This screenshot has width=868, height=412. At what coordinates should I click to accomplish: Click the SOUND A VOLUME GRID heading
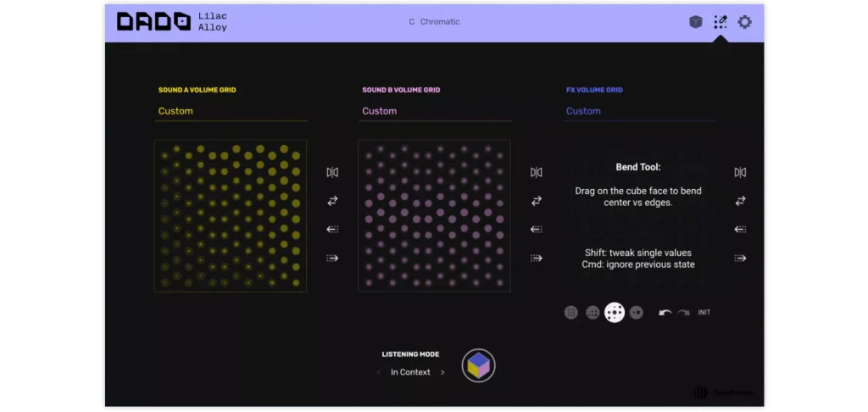pyautogui.click(x=197, y=90)
